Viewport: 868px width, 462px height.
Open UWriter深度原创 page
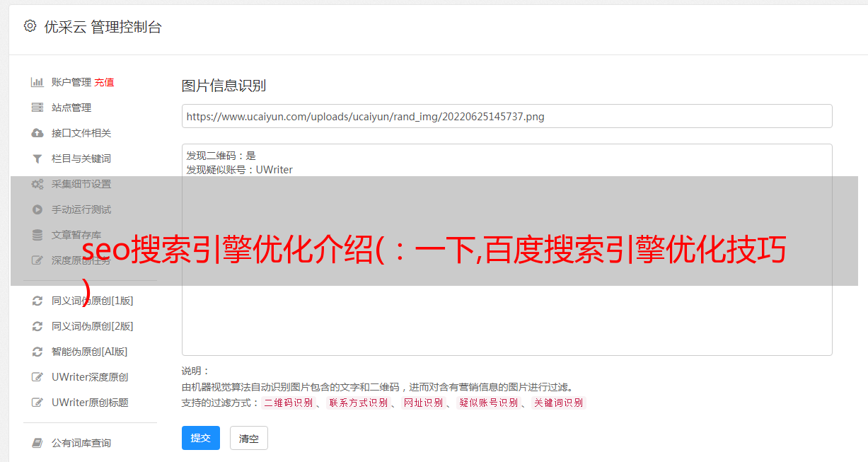click(90, 377)
